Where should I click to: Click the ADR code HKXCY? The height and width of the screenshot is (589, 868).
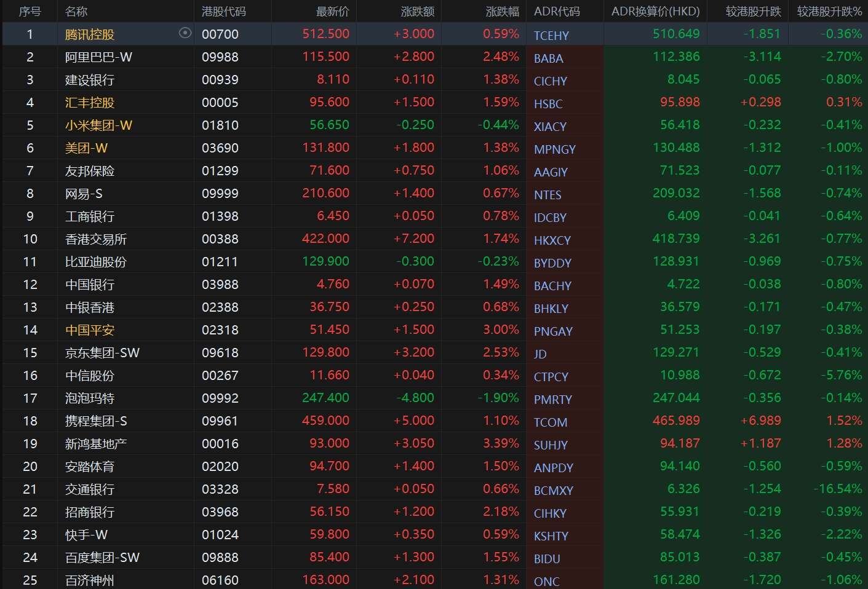pos(552,240)
